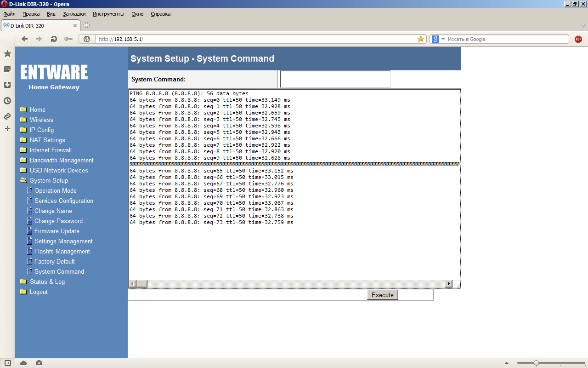Click the forward navigation arrow
The width and height of the screenshot is (588, 368).
(x=39, y=39)
